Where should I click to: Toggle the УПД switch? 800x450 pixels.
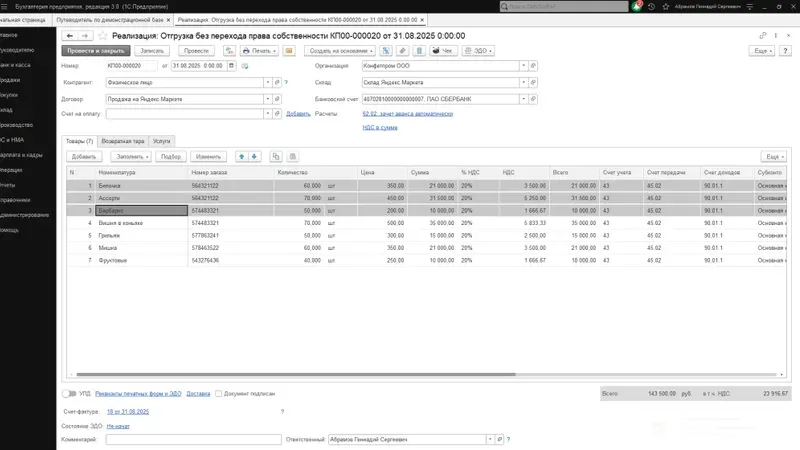(x=71, y=394)
